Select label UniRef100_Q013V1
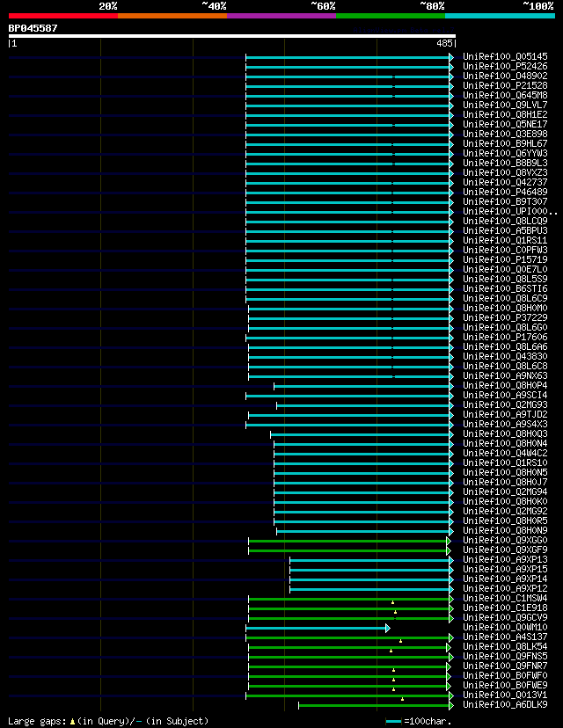Viewport: 563px width, 728px height. tap(505, 695)
